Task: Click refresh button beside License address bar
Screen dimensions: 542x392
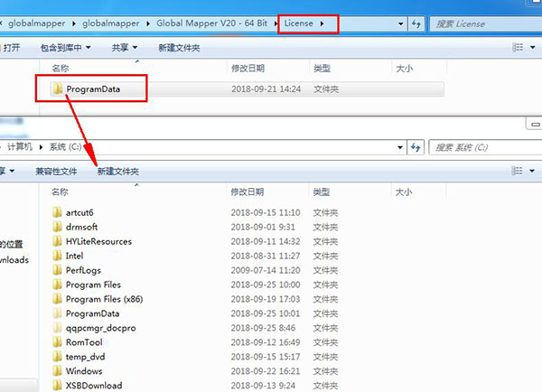Action: tap(418, 23)
